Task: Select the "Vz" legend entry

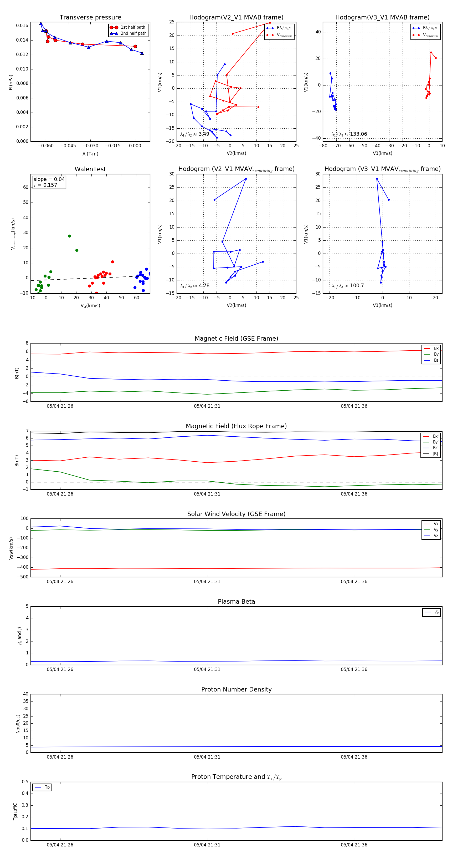Action: (431, 536)
